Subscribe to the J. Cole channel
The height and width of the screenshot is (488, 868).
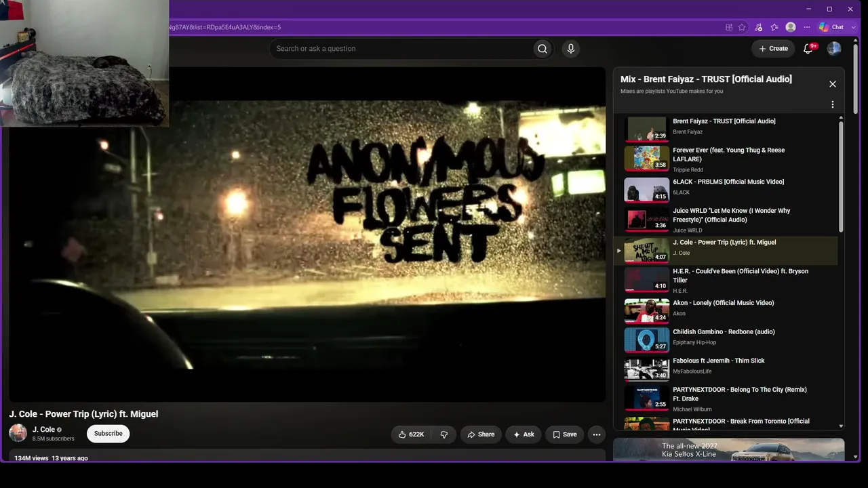(x=108, y=434)
